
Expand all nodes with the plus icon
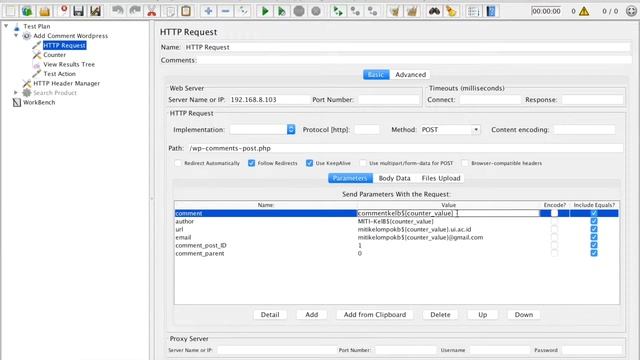click(208, 11)
